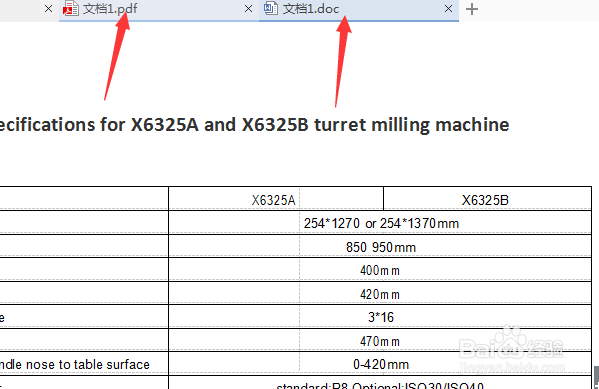Close the tab left of 文档1.pdf

click(x=48, y=8)
